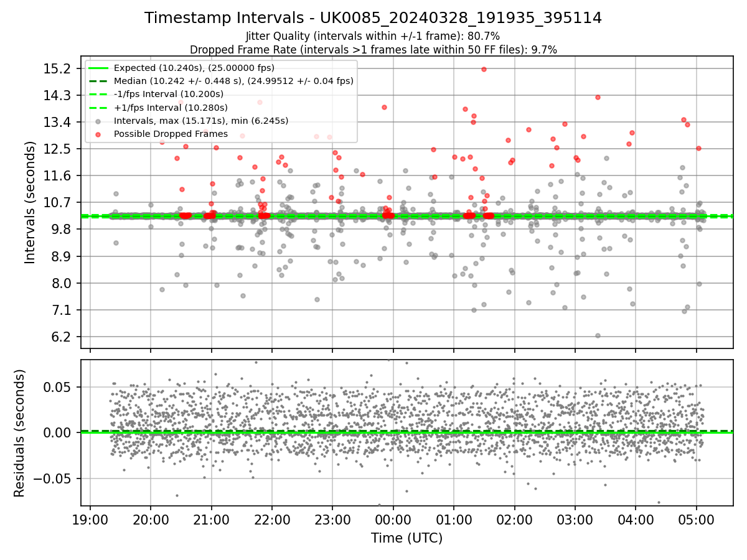Click the x-axis tick label '21:00'
The height and width of the screenshot is (560, 747).
coord(211,519)
